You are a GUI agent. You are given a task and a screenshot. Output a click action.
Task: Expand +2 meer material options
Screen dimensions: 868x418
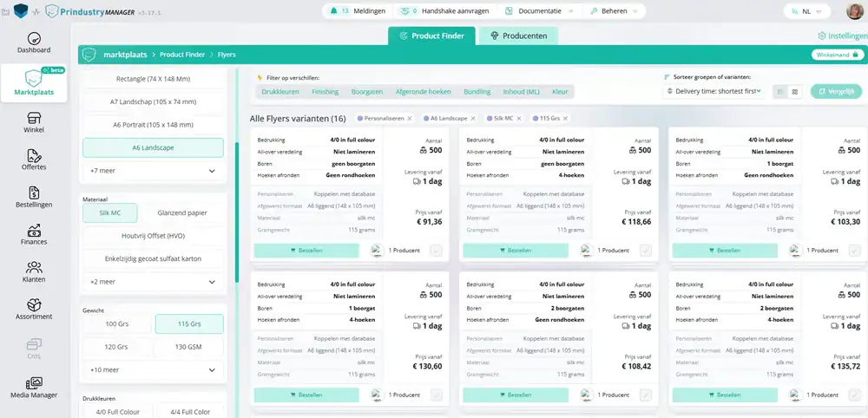153,282
